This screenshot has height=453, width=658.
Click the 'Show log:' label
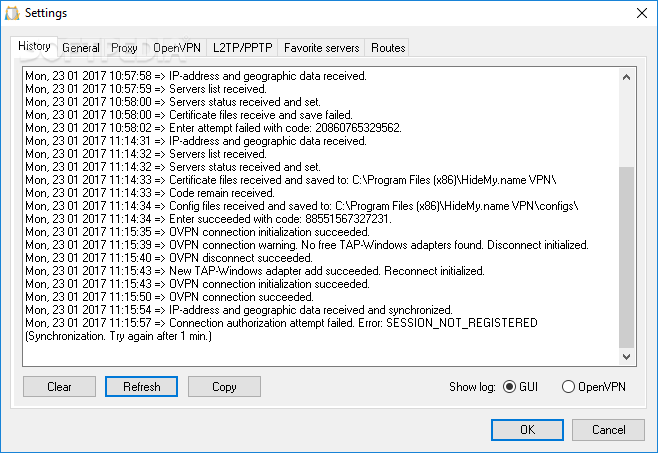coord(472,387)
